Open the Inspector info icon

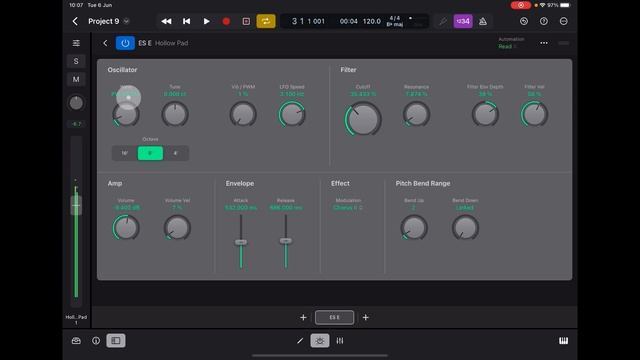click(96, 341)
